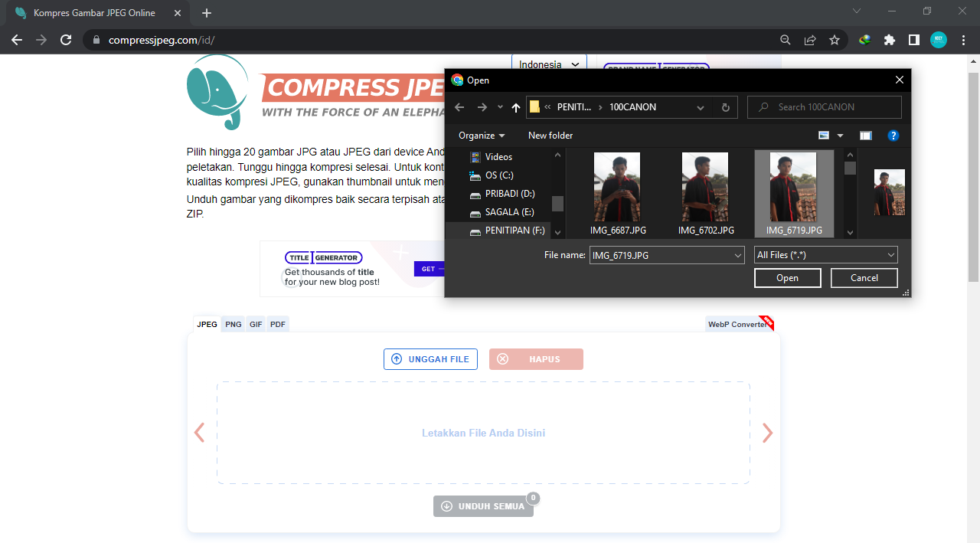980x543 pixels.
Task: Click the Search 100CANON field
Action: pyautogui.click(x=825, y=107)
